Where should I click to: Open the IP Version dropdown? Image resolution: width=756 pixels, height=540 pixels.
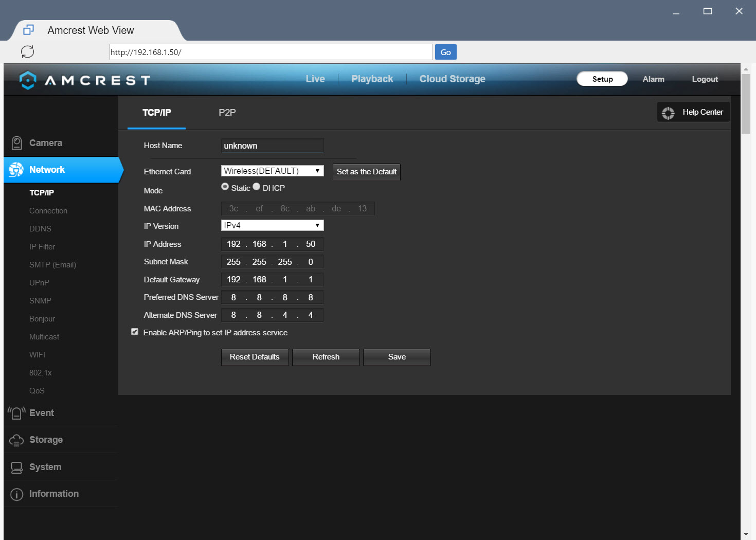coord(273,225)
